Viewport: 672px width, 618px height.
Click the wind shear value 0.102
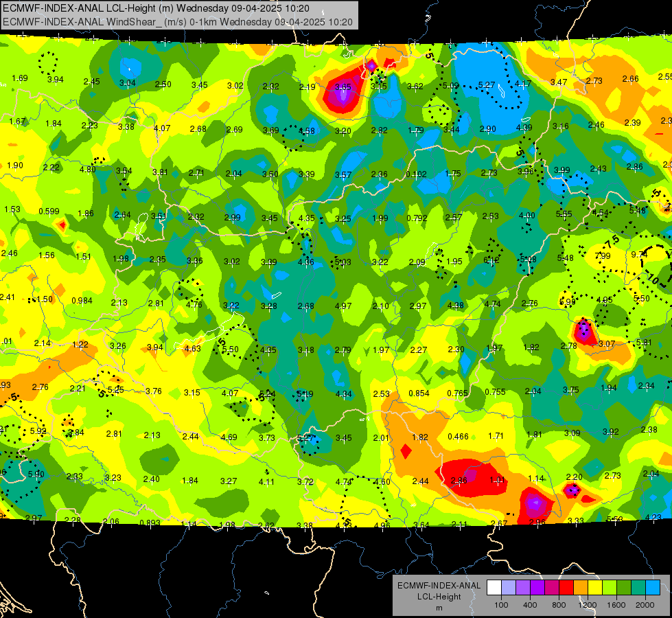tap(416, 174)
